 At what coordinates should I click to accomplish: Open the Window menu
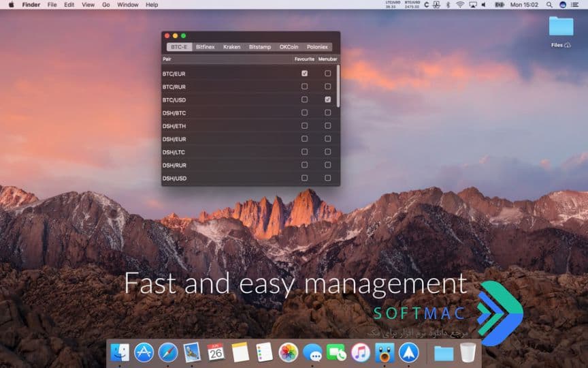point(127,5)
